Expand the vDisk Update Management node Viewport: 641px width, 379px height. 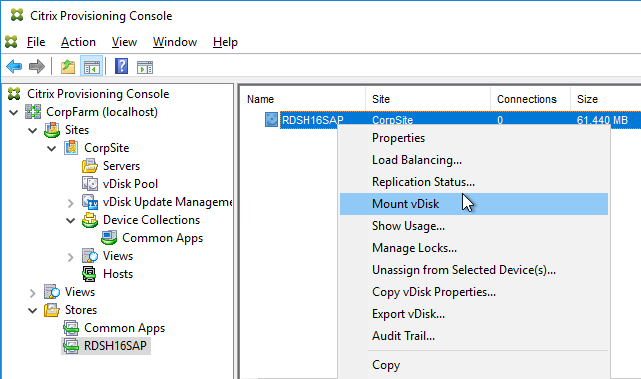click(x=71, y=202)
